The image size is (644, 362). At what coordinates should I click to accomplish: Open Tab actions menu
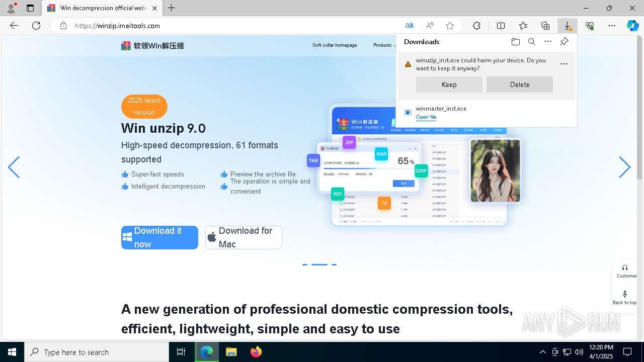click(30, 8)
